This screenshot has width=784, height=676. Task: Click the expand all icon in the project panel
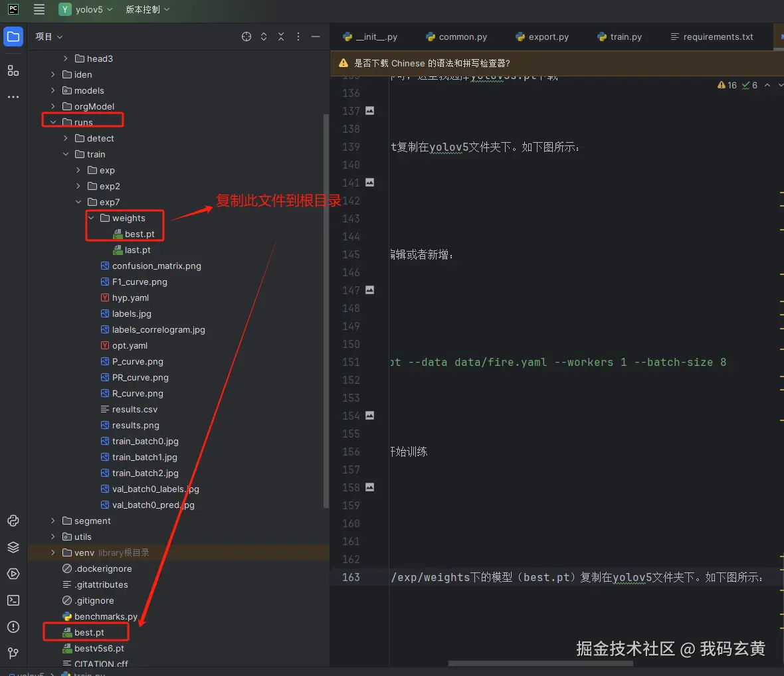(x=264, y=37)
